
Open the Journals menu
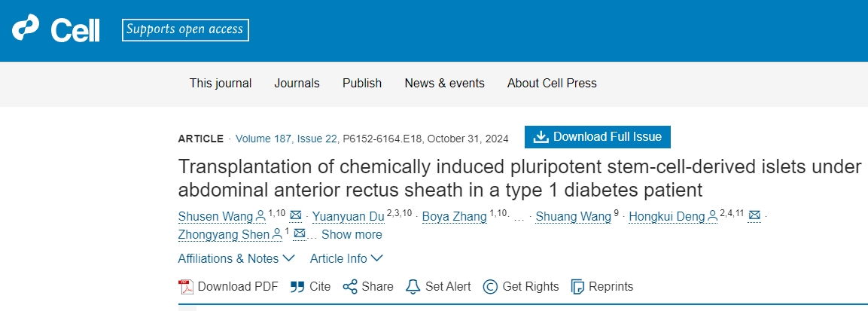coord(297,83)
